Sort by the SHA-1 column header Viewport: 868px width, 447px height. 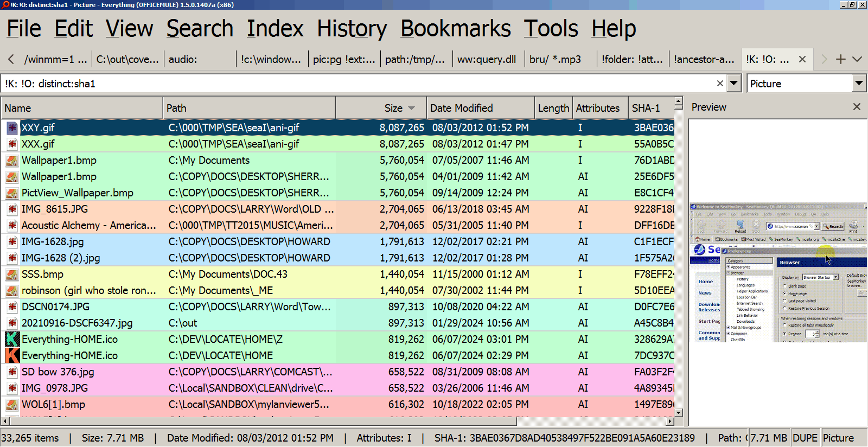pyautogui.click(x=651, y=108)
